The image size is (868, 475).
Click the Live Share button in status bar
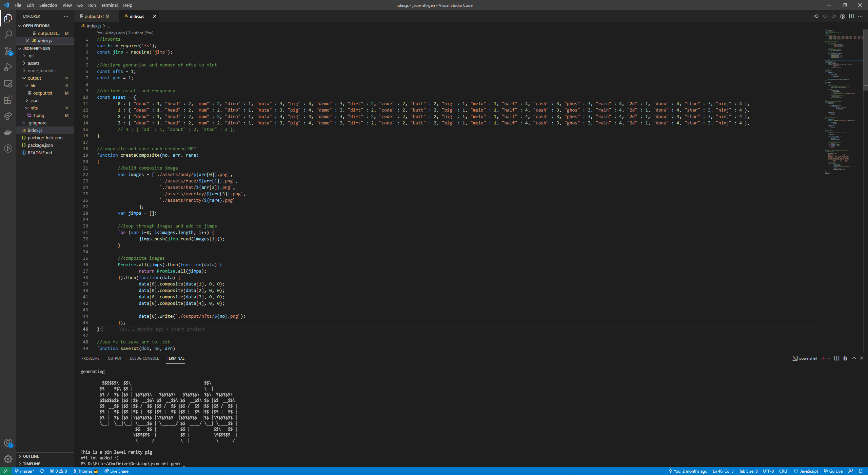click(116, 471)
